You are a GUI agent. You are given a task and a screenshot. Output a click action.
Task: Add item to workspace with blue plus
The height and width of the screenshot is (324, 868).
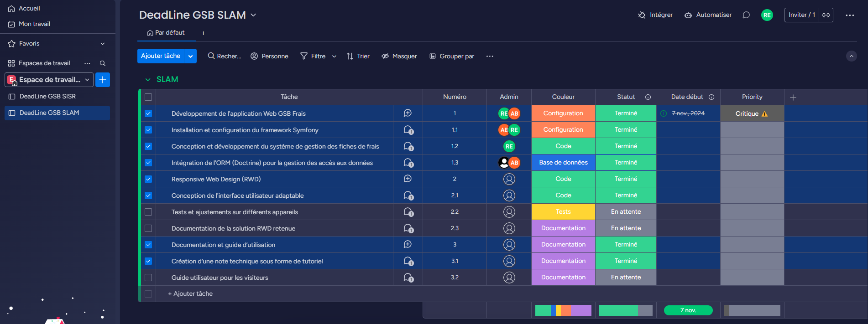(103, 80)
